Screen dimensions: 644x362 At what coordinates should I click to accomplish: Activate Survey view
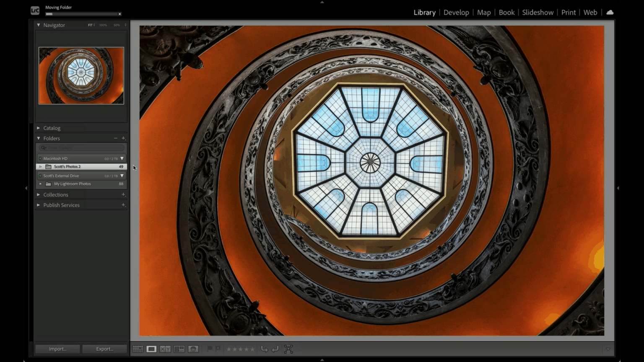pyautogui.click(x=179, y=349)
